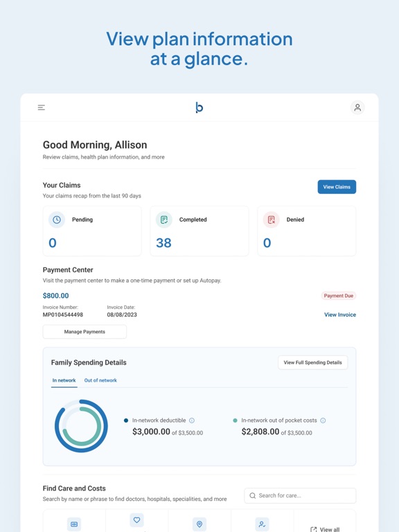This screenshot has width=399, height=532.
Task: Click the invoice date 08/08/2023
Action: click(x=122, y=314)
